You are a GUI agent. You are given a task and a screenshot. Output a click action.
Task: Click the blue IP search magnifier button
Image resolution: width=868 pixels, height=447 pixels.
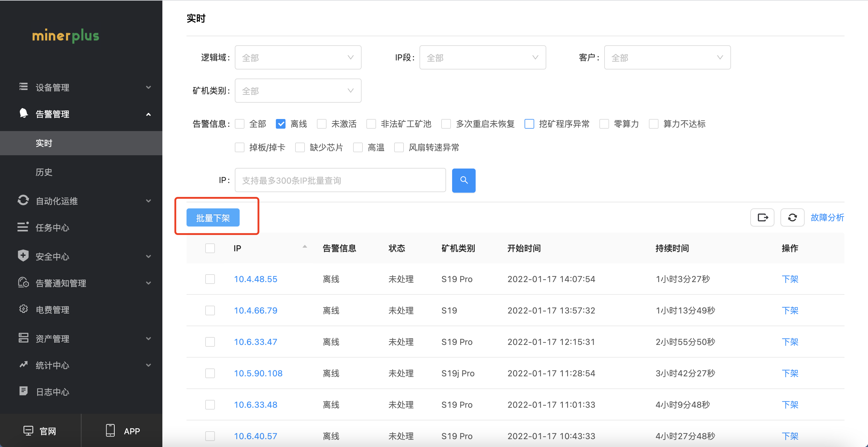(464, 180)
